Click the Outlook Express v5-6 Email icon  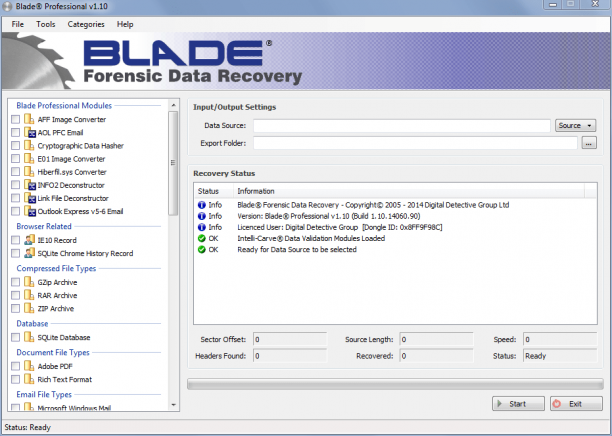tap(30, 211)
